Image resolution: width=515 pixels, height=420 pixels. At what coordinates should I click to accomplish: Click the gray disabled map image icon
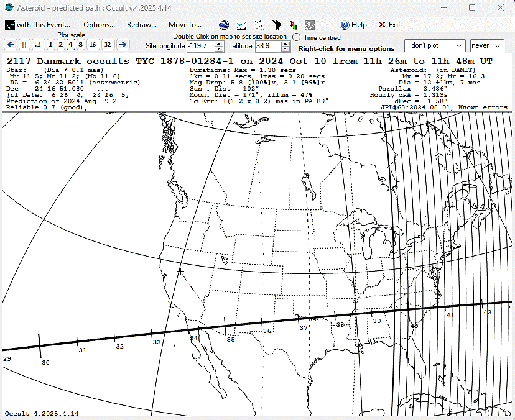(x=310, y=25)
